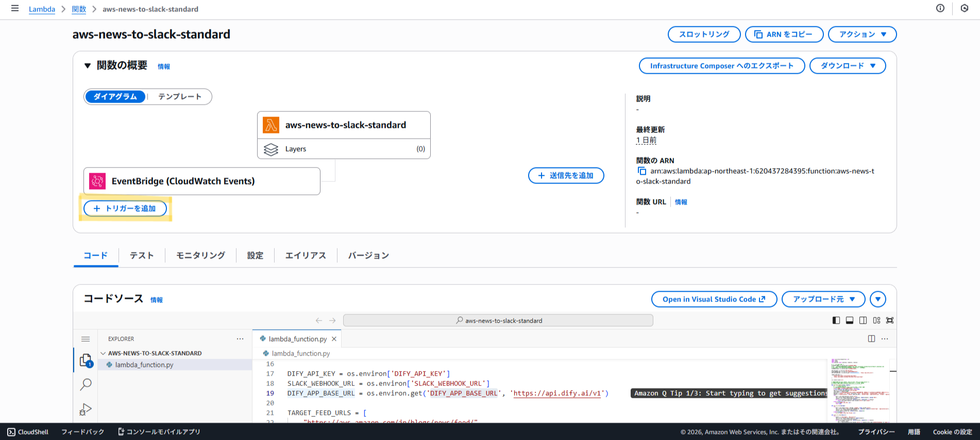This screenshot has width=980, height=440.
Task: Expand the ダウンロード dropdown
Action: (848, 66)
